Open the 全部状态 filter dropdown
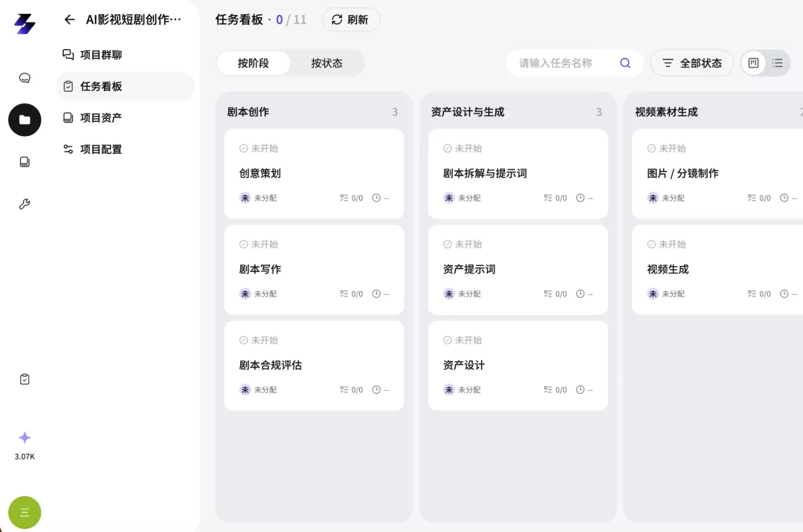 pos(692,63)
